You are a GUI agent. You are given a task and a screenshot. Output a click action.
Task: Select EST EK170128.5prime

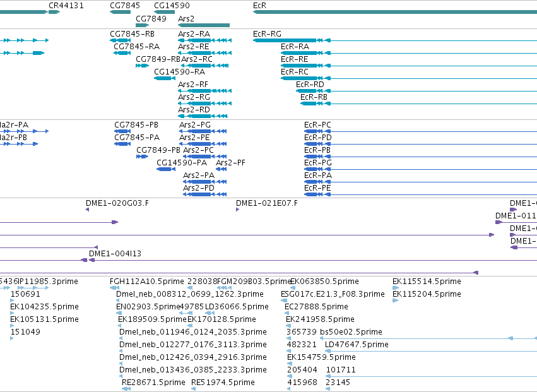coord(221,319)
